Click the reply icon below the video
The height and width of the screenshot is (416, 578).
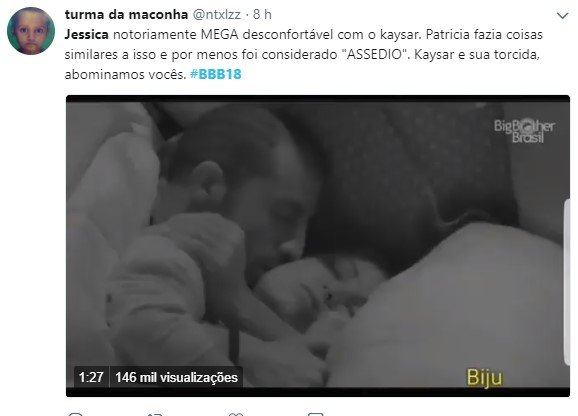click(76, 414)
